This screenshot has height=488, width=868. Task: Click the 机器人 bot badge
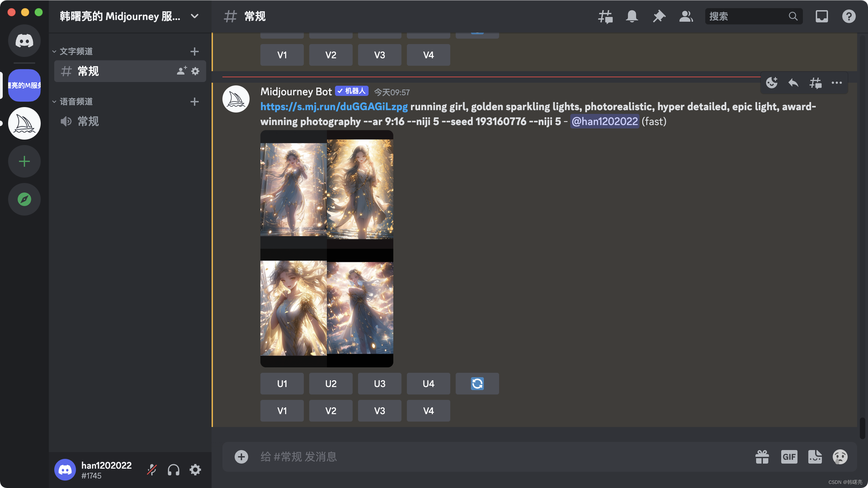(x=352, y=91)
